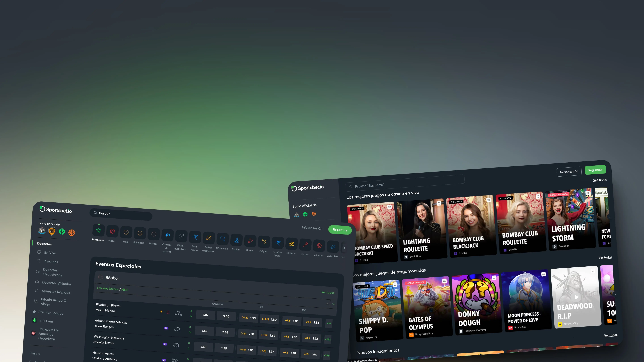
Task: Click info icon on Lightning Roulette card
Action: point(439,203)
